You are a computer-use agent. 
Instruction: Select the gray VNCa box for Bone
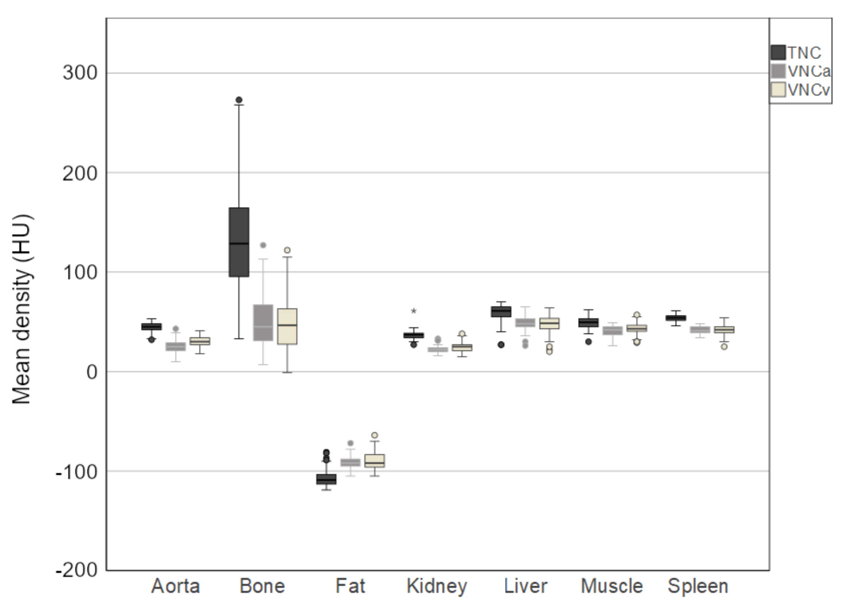click(263, 322)
